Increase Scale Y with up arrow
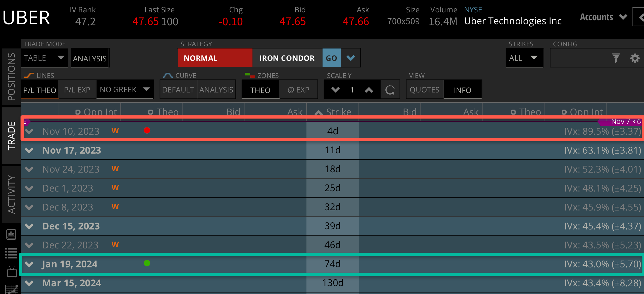The width and height of the screenshot is (644, 294). pos(369,90)
